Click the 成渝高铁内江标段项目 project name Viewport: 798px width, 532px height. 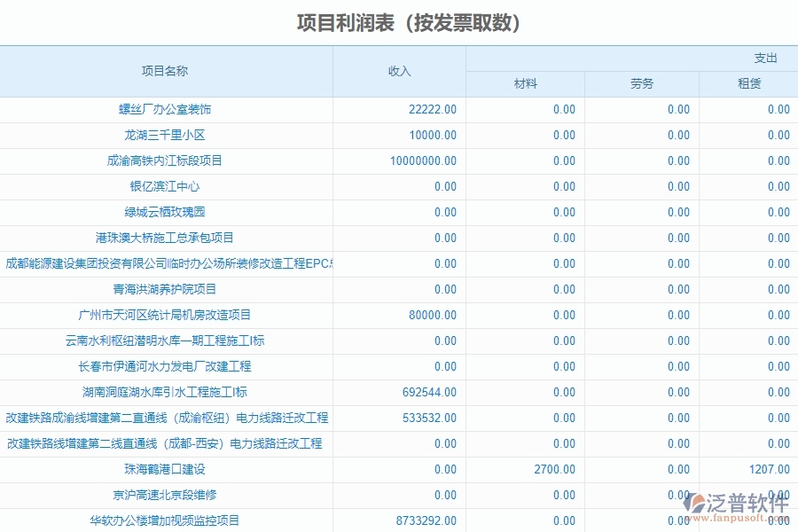pyautogui.click(x=166, y=160)
